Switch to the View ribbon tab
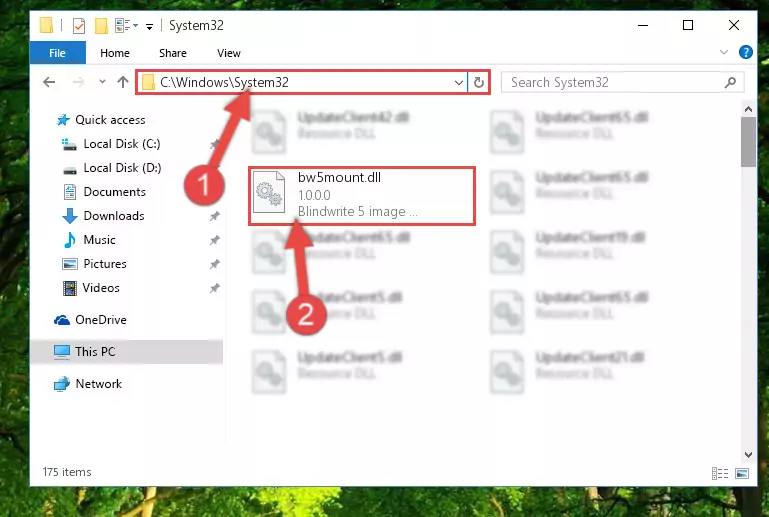769x517 pixels. pyautogui.click(x=229, y=53)
